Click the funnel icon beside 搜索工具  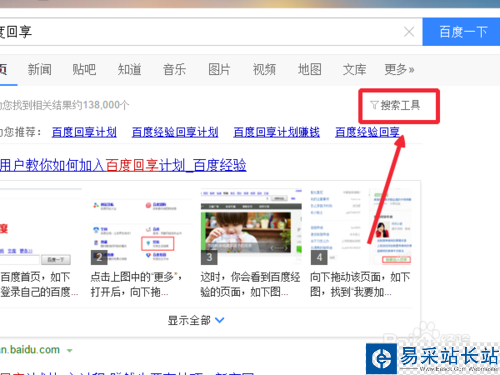(374, 105)
